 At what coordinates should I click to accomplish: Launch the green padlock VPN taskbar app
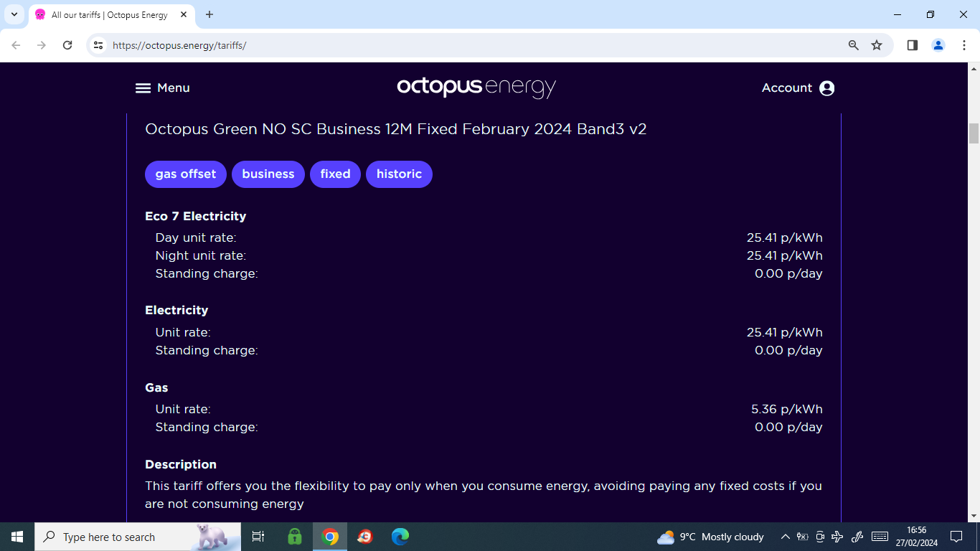(295, 537)
